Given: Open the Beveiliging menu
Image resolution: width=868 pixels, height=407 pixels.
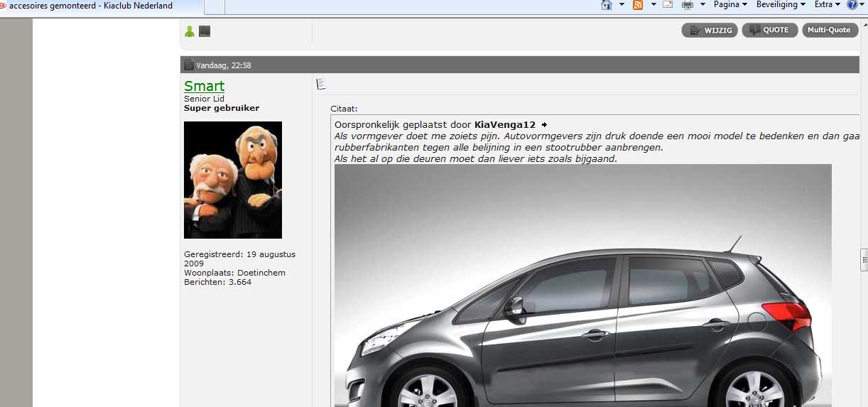Looking at the screenshot, I should [781, 5].
